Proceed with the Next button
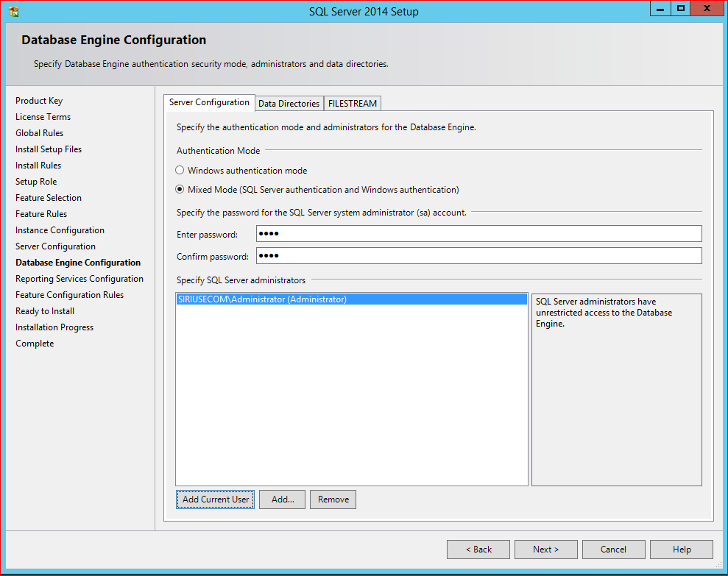 point(545,550)
